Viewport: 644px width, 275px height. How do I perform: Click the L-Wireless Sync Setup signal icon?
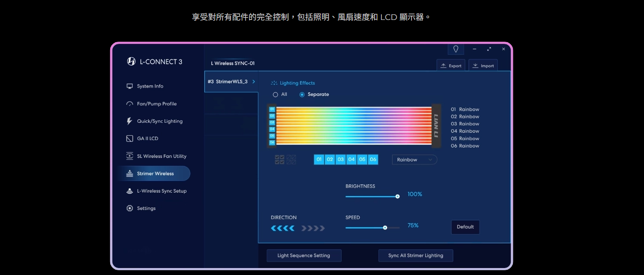click(129, 191)
